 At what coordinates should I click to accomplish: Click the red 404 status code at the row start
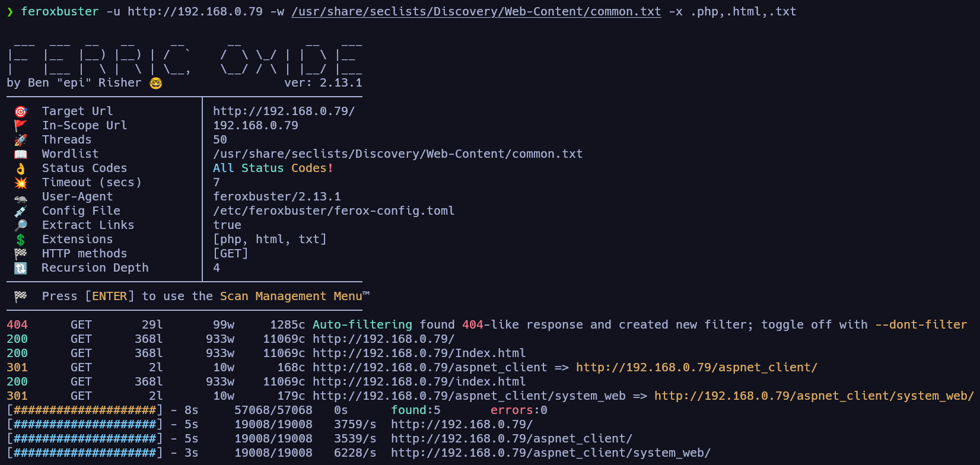17,325
